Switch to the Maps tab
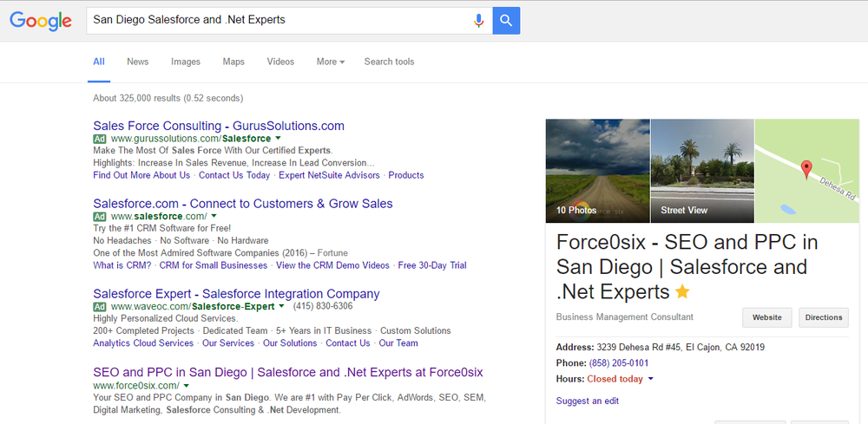 (233, 62)
